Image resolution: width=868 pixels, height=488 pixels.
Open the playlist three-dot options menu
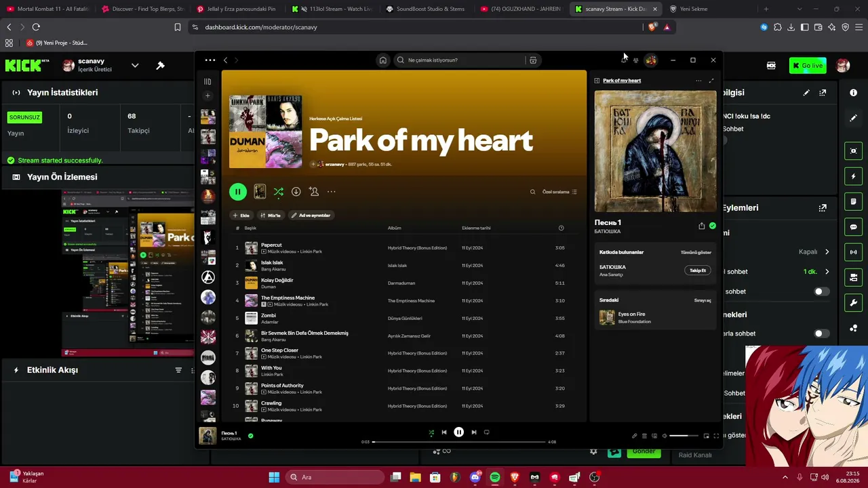(x=331, y=192)
